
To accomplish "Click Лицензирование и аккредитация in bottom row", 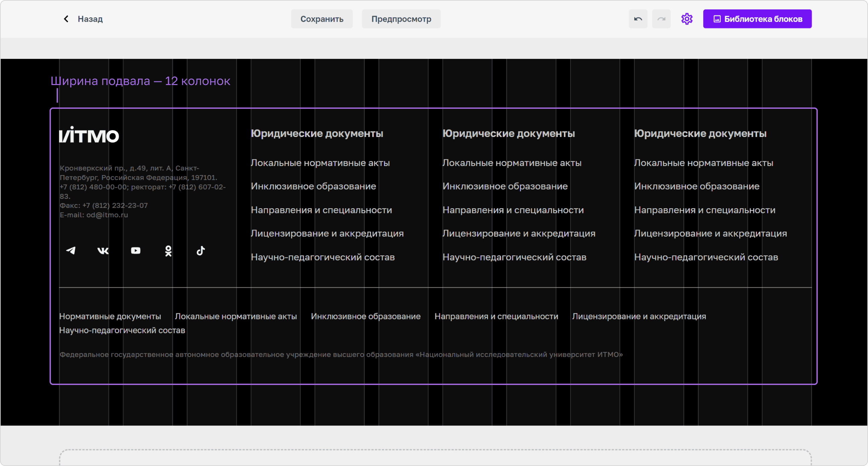I will pos(639,316).
